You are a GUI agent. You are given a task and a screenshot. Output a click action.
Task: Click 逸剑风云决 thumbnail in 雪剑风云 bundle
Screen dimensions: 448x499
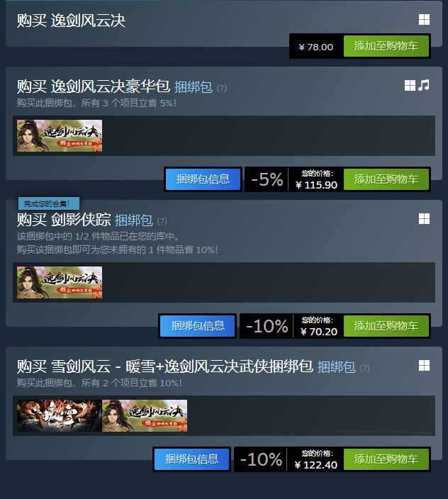[x=145, y=415]
